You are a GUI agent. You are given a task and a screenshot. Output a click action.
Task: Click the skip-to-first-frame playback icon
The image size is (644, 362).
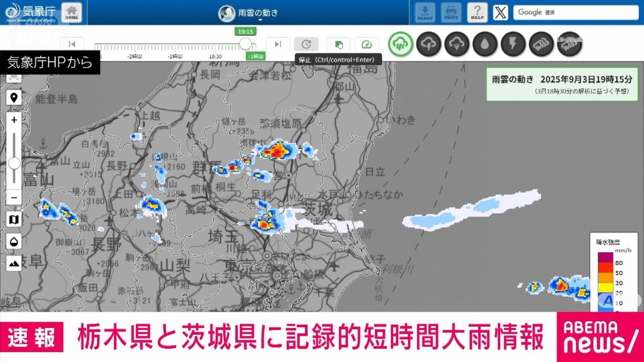pos(73,45)
